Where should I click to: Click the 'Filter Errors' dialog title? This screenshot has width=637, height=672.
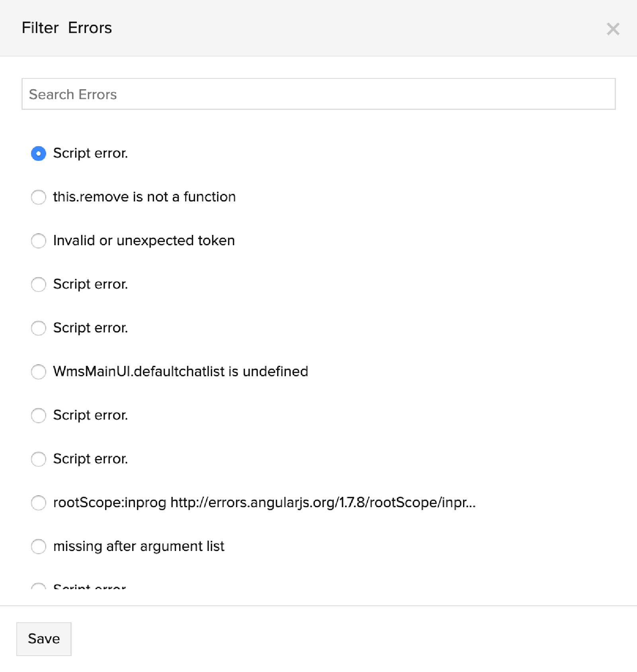coord(66,28)
